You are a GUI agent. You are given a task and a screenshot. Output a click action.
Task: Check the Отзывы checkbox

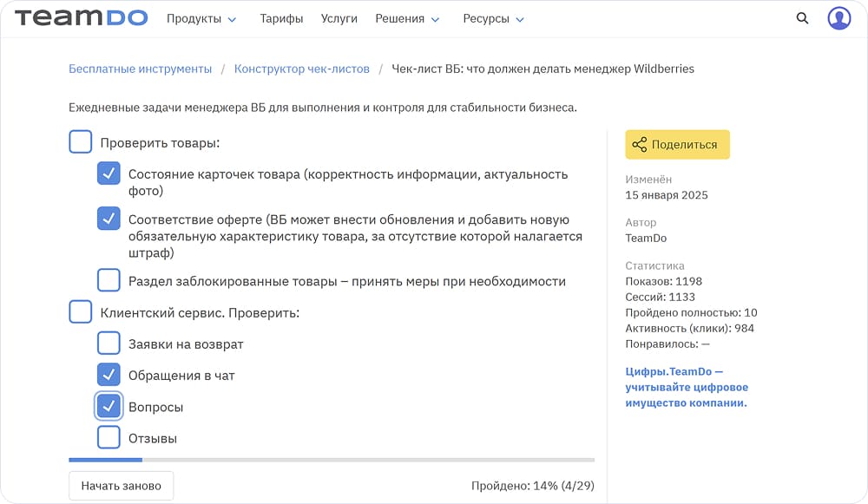click(108, 437)
